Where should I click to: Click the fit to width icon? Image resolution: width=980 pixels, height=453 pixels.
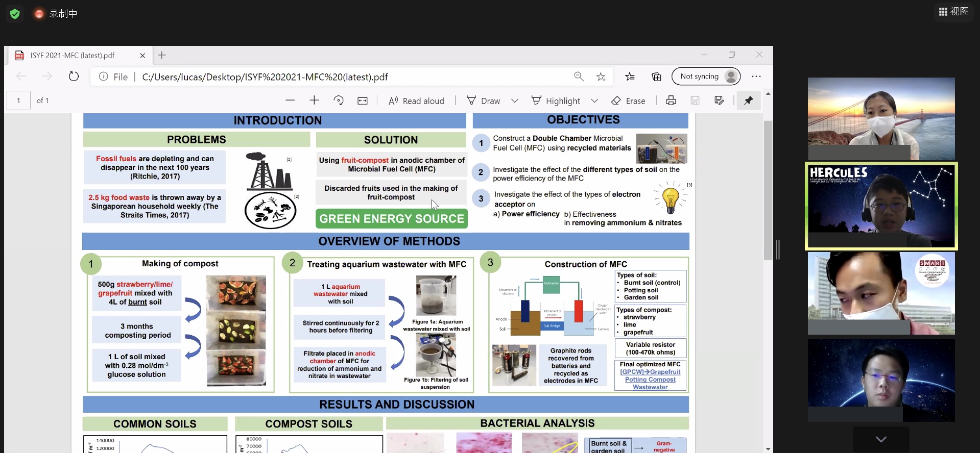click(x=363, y=100)
